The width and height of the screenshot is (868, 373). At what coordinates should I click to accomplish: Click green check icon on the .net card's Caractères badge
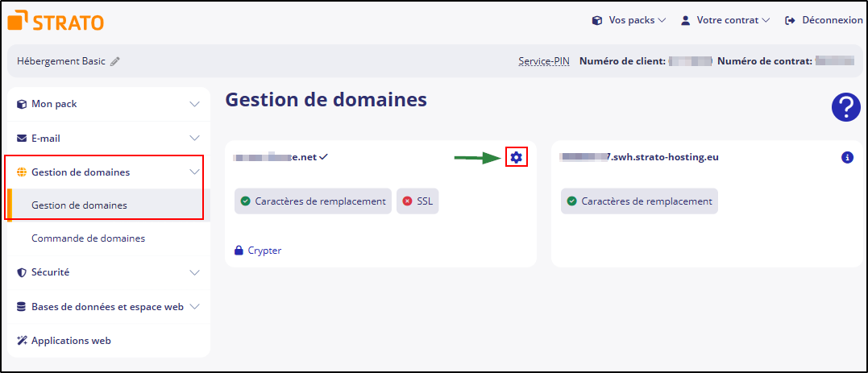pos(245,201)
